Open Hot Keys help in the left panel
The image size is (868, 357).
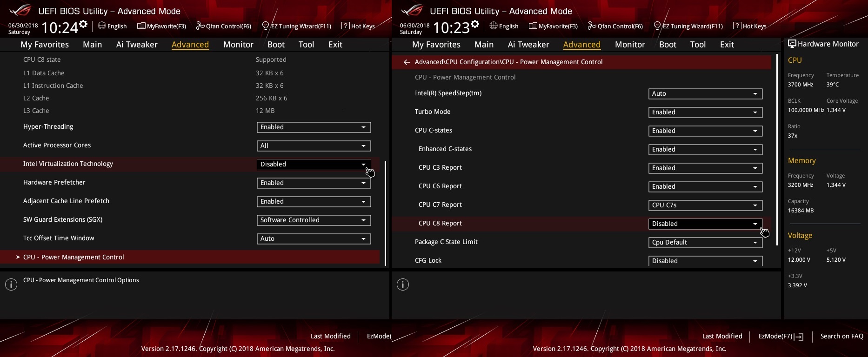pos(358,26)
